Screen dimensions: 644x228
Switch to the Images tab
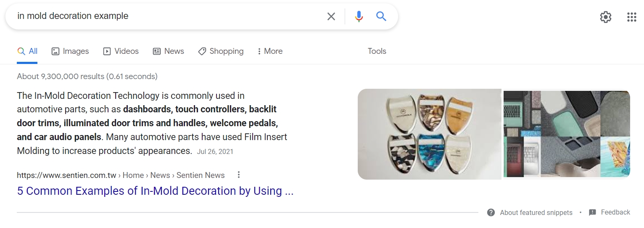pyautogui.click(x=70, y=51)
